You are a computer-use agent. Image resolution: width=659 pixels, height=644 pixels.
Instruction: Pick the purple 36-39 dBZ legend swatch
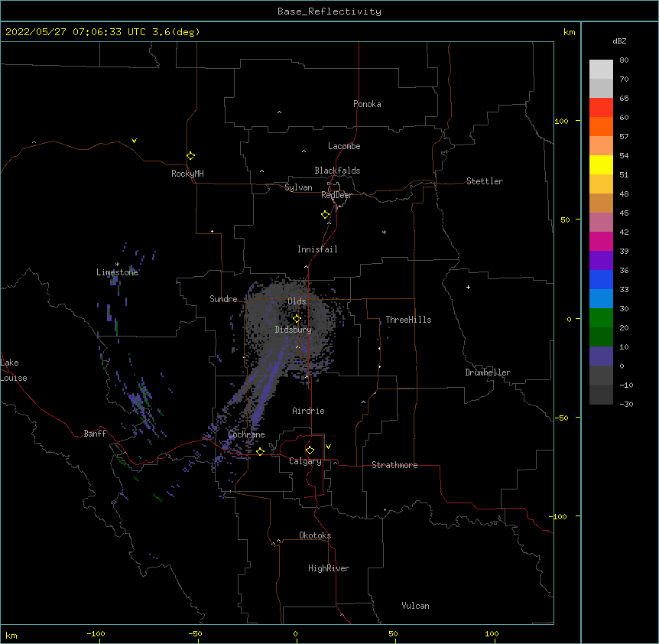tap(601, 261)
